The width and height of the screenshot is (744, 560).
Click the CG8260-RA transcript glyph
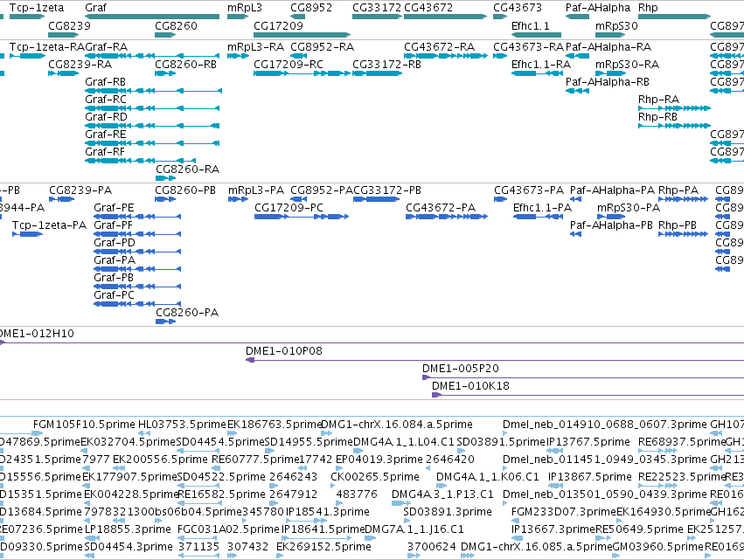(x=165, y=178)
